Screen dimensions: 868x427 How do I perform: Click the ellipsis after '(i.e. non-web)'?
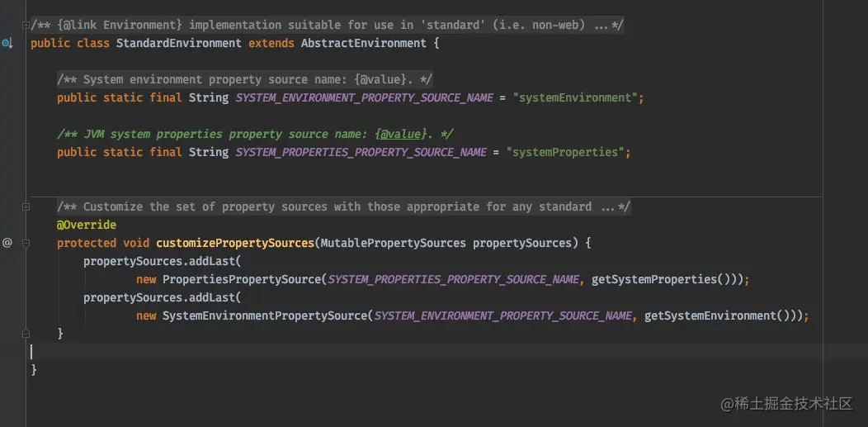[601, 25]
